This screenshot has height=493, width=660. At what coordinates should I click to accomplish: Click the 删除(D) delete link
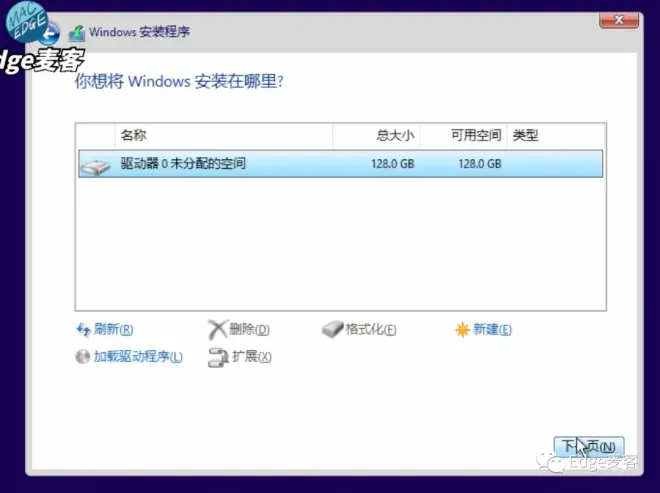[x=250, y=329]
